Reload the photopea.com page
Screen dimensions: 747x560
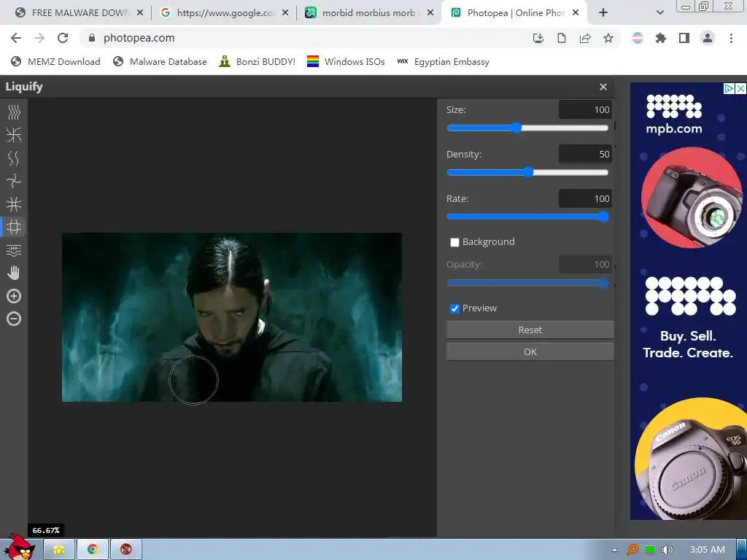click(x=63, y=38)
